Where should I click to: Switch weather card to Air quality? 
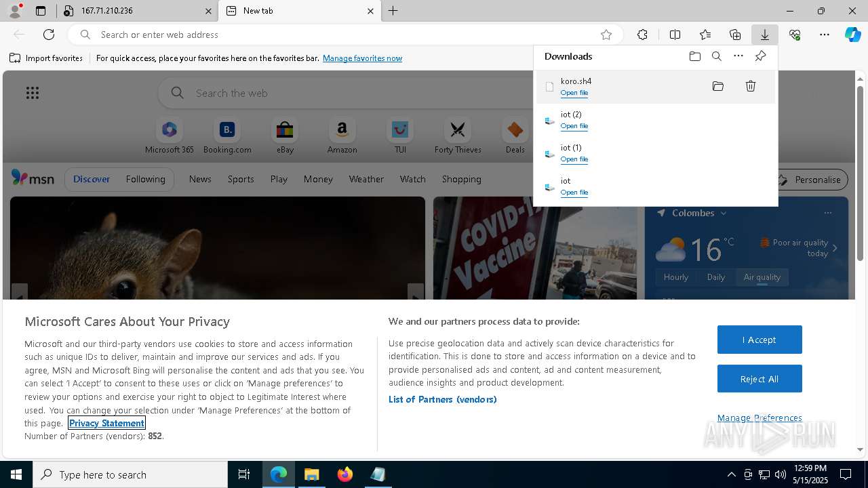[762, 277]
